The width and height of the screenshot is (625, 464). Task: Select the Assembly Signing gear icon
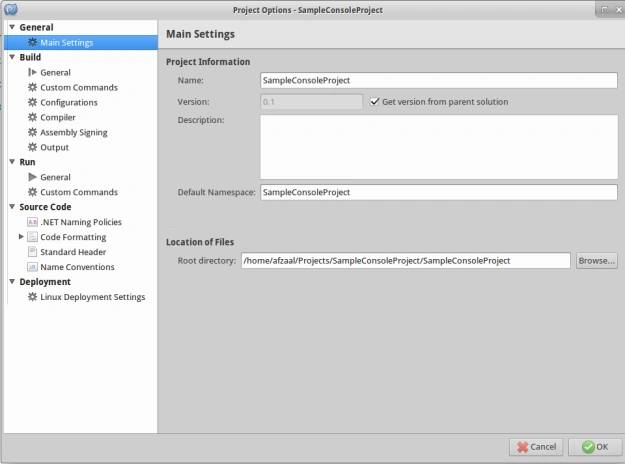(32, 132)
